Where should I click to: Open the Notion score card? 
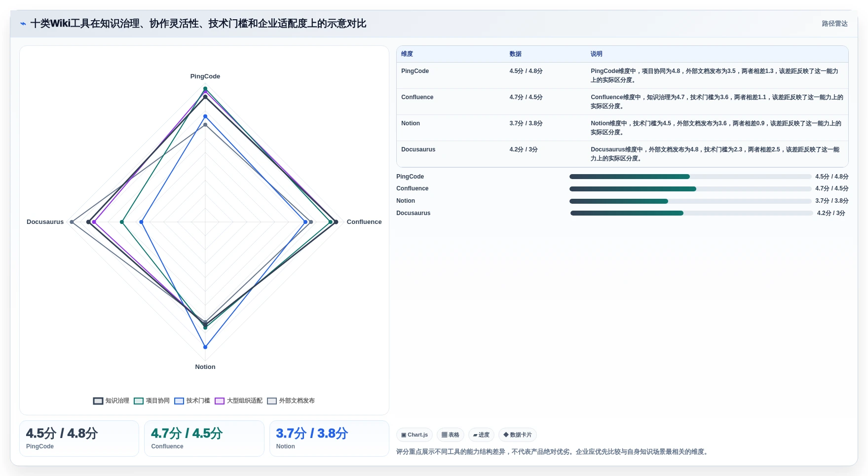pyautogui.click(x=329, y=439)
